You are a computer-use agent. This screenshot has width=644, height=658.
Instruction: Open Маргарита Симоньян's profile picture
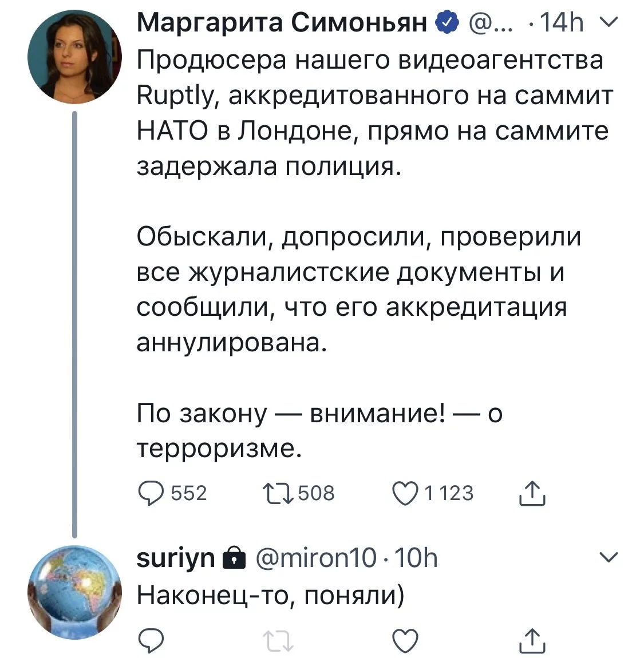coord(74,56)
